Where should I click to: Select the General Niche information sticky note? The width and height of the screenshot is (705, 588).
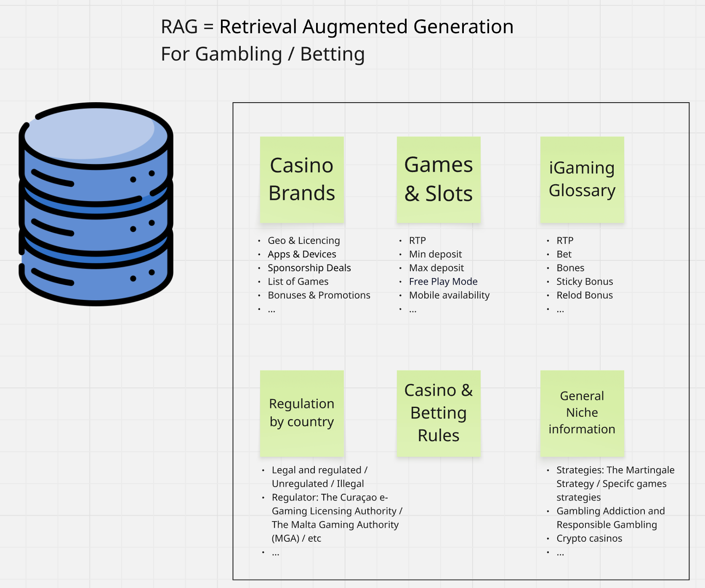(x=582, y=413)
